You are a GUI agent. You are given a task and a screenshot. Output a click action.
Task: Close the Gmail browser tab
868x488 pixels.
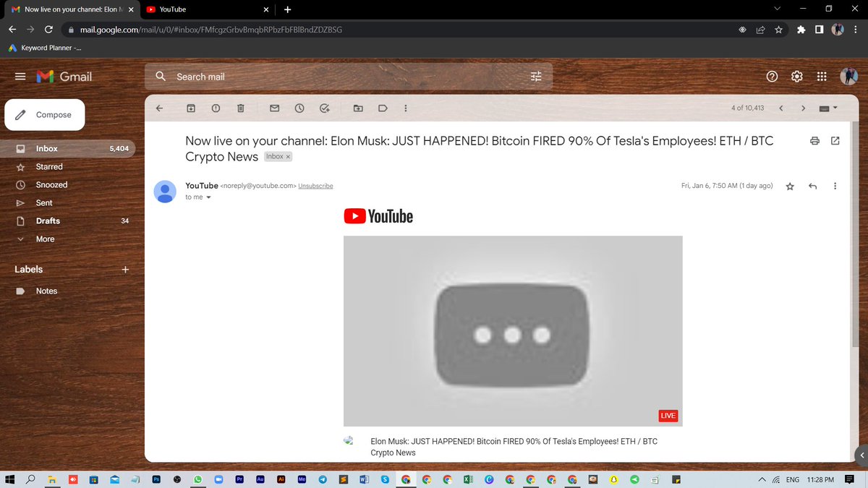pyautogui.click(x=131, y=9)
